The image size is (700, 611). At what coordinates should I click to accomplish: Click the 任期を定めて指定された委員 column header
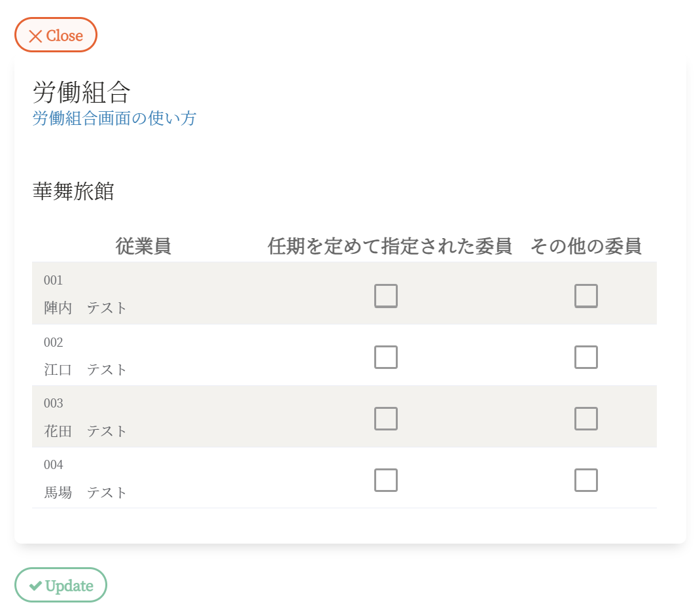coord(389,246)
